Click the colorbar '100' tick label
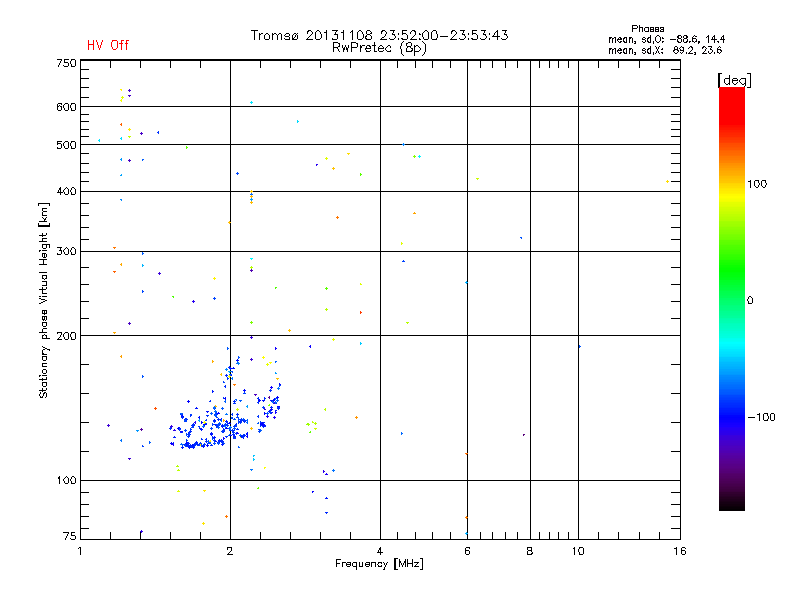Viewport: 800px width, 600px height. [x=757, y=184]
